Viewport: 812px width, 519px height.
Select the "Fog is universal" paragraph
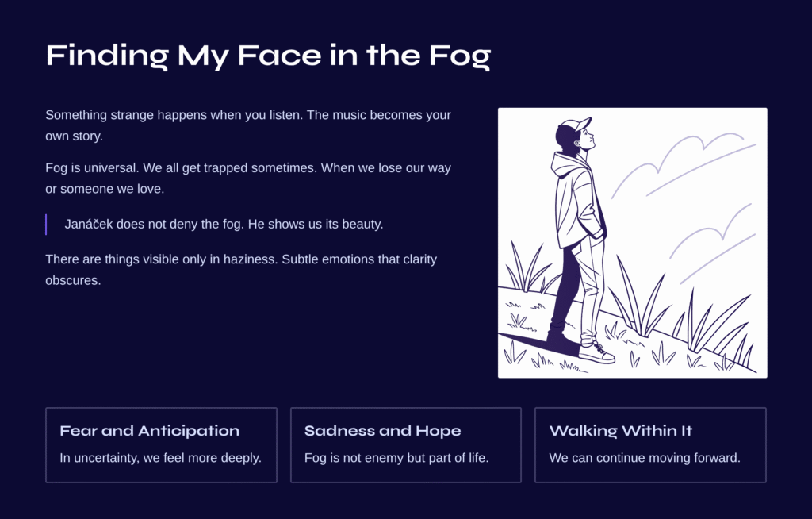pyautogui.click(x=248, y=179)
